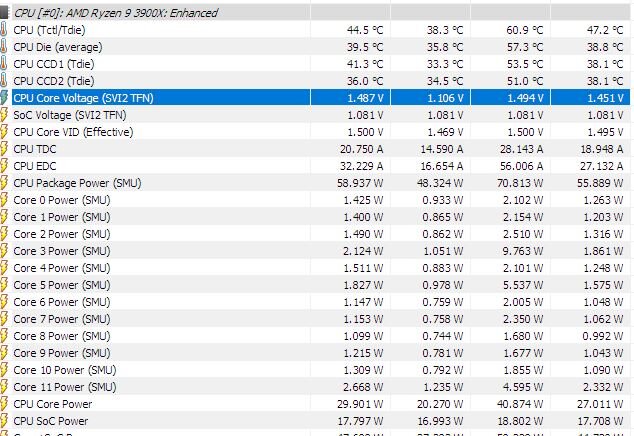Viewport: 634px width, 436px height.
Task: Click the lightning icon beside Core 1 Power
Action: [x=4, y=217]
